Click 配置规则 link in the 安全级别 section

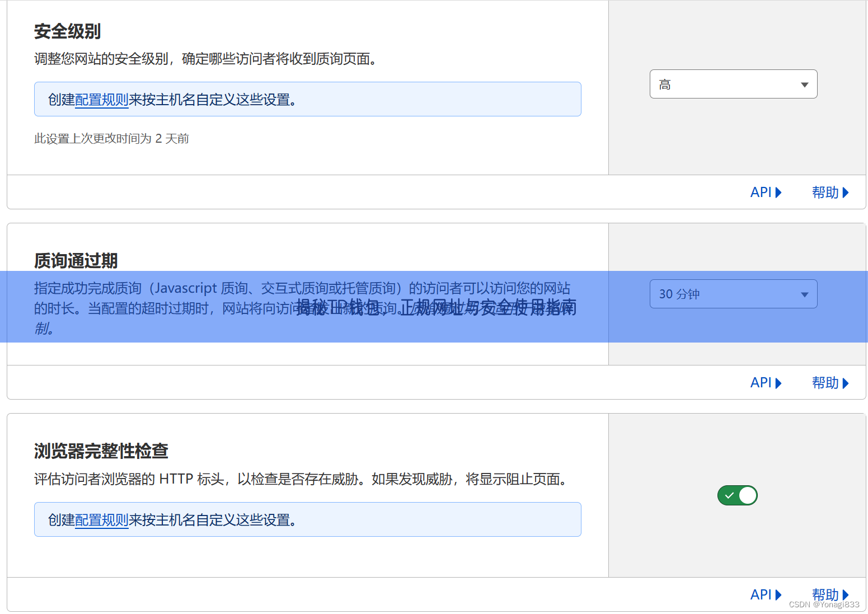(x=102, y=100)
